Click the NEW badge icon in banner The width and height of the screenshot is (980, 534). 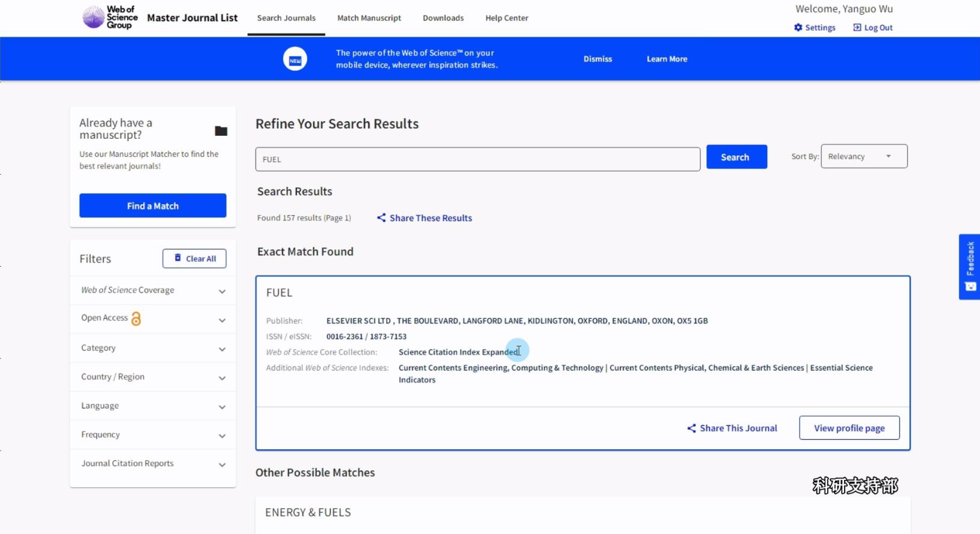tap(295, 59)
